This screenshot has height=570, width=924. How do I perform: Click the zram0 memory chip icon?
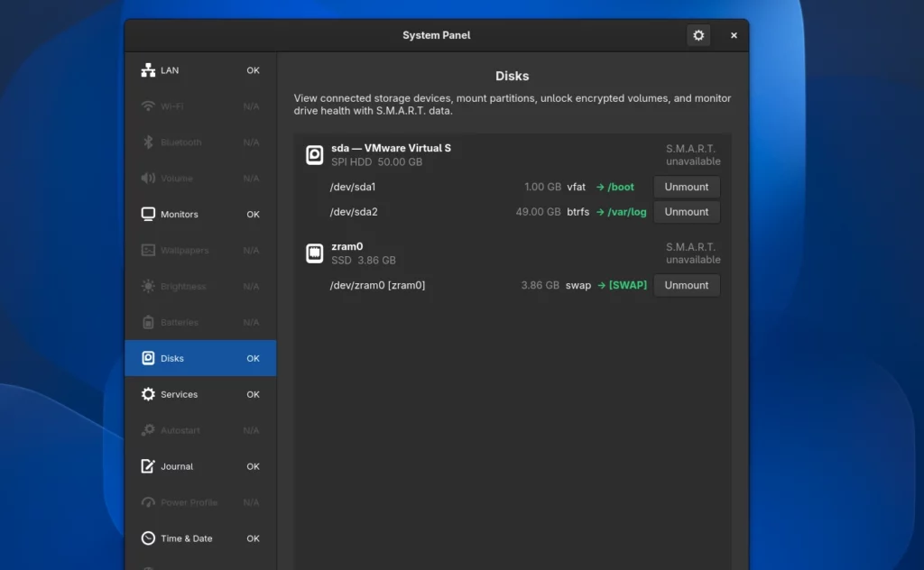315,253
